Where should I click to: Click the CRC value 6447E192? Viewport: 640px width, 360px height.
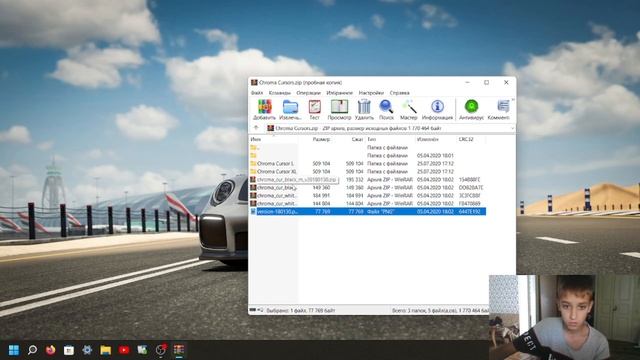click(469, 211)
